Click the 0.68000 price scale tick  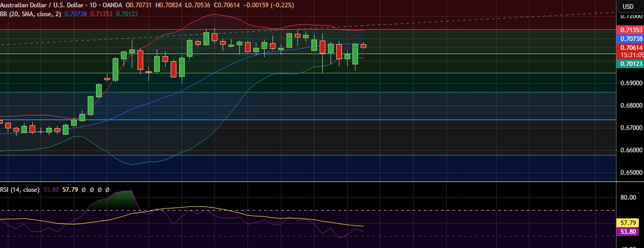632,106
